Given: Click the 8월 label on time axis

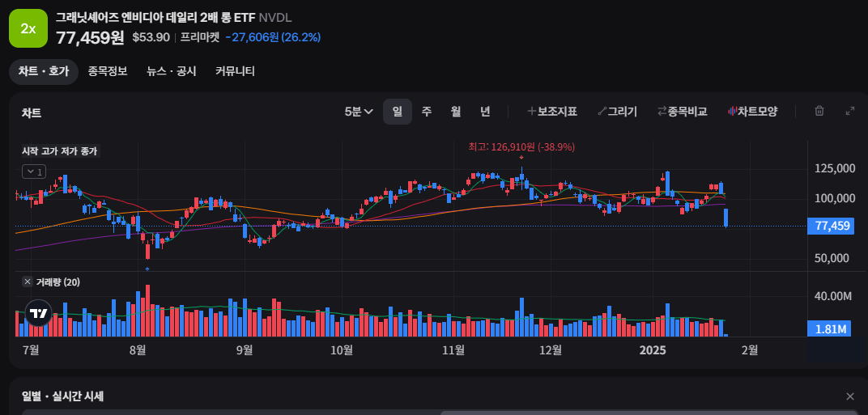Looking at the screenshot, I should pyautogui.click(x=138, y=349).
